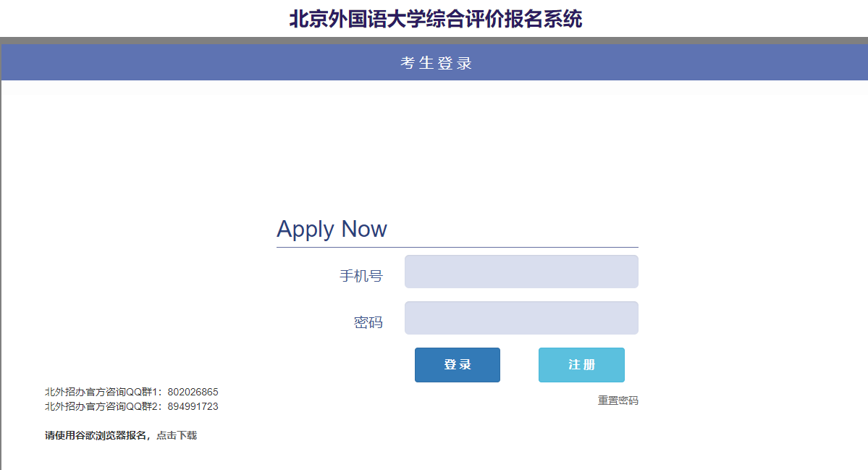The width and height of the screenshot is (868, 470).
Task: Click the 考生登录 header banner text
Action: tap(437, 63)
